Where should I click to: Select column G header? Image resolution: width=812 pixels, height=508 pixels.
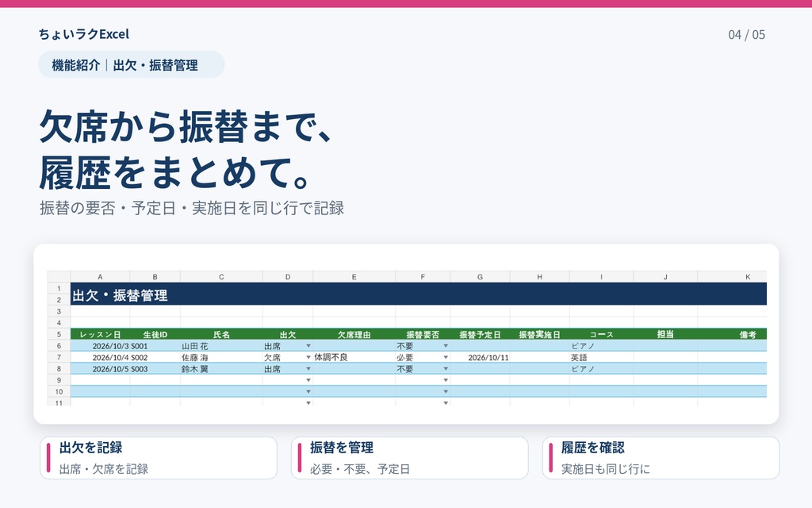480,277
